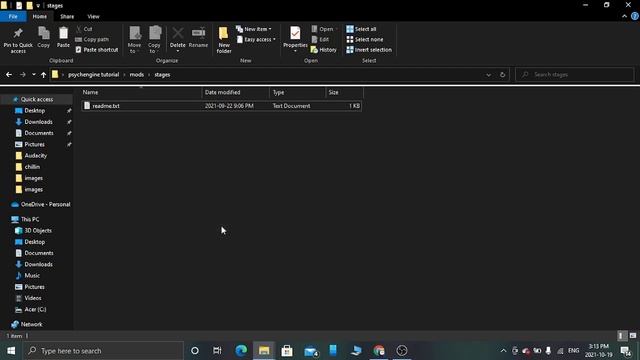This screenshot has height=360, width=640.
Task: Launch Microsoft Edge from taskbar
Action: tap(241, 351)
